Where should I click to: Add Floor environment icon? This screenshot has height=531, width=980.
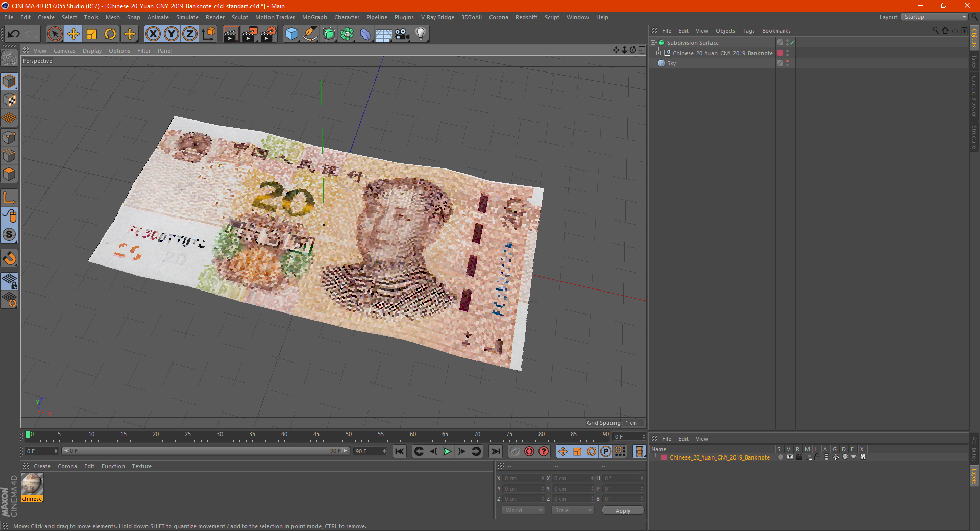(x=383, y=34)
